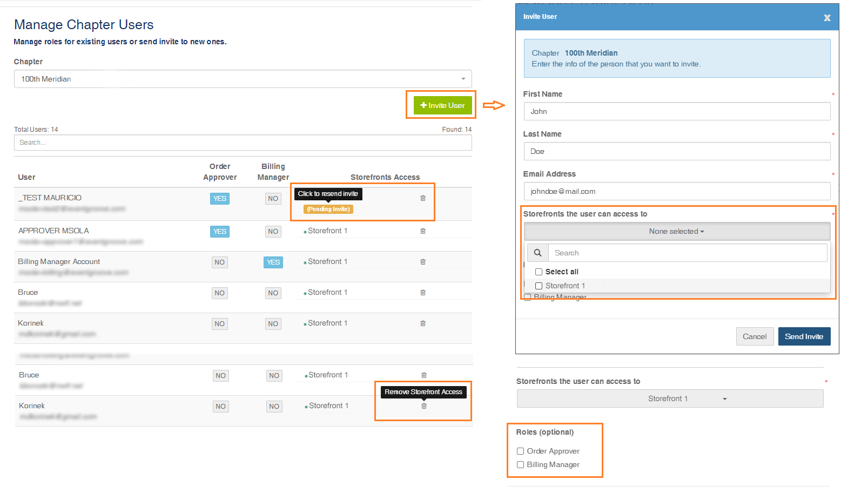Click the magnifier icon in storefront search
Image resolution: width=868 pixels, height=500 pixels.
point(537,253)
